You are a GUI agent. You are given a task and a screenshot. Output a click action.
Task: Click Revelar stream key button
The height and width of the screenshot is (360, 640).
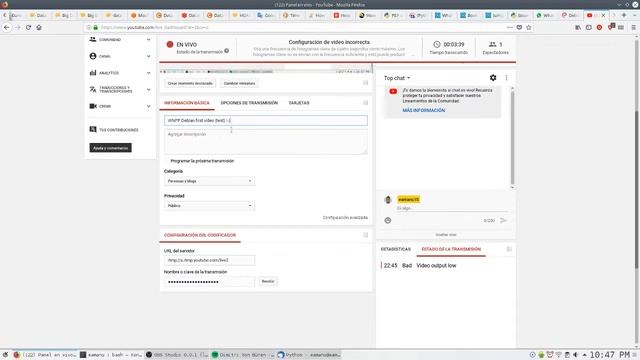(x=268, y=281)
